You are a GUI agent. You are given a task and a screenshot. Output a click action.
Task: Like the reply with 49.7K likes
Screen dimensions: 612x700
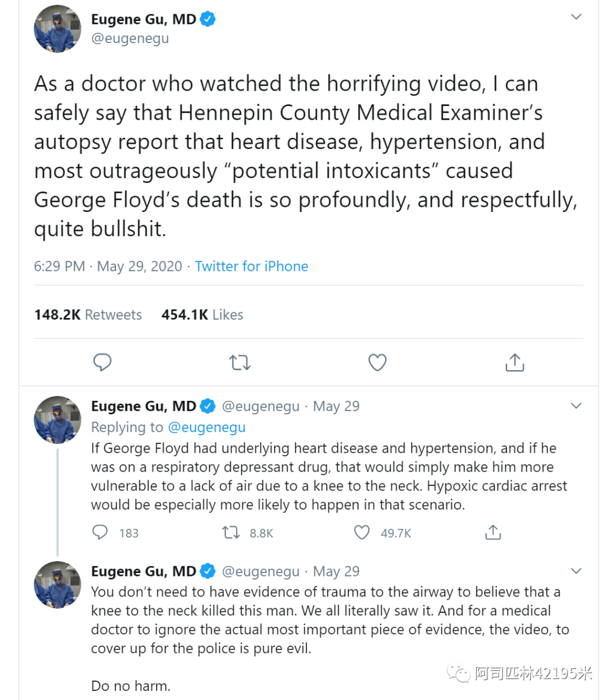pyautogui.click(x=362, y=532)
